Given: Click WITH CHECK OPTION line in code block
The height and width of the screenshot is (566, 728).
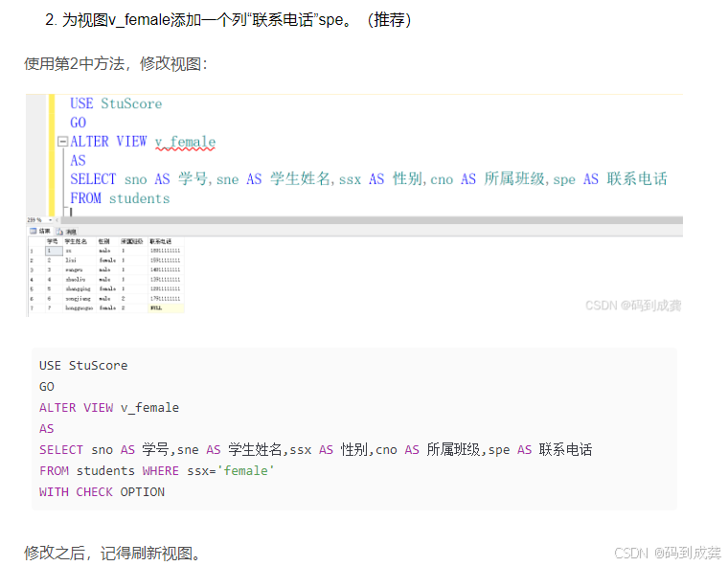Looking at the screenshot, I should point(102,491).
